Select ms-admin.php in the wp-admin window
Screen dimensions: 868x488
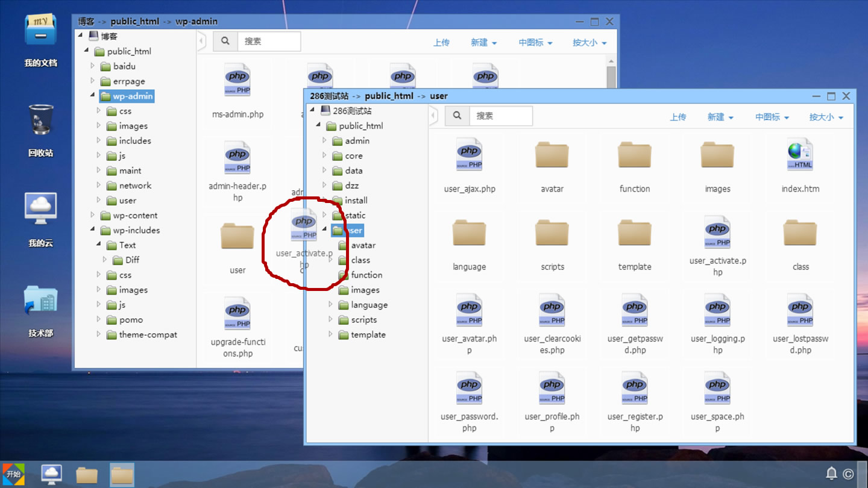237,80
